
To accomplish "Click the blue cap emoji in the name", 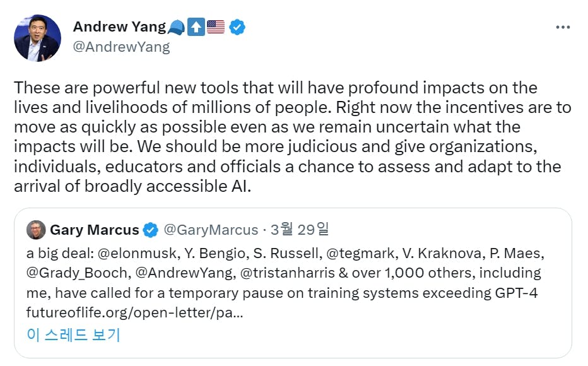I will point(176,27).
